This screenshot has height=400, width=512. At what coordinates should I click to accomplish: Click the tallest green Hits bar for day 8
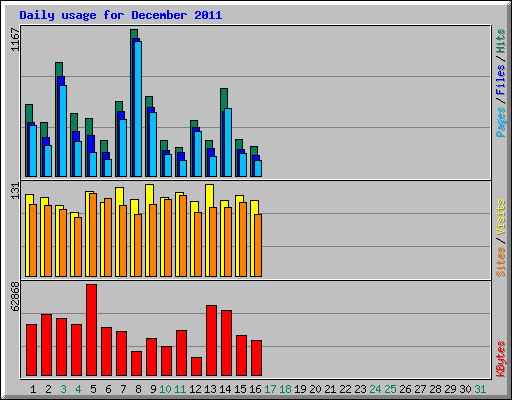(134, 33)
